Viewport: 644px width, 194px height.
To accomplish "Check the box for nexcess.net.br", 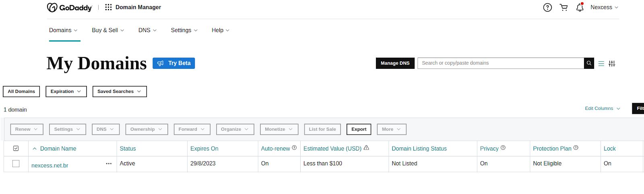I will point(16,163).
